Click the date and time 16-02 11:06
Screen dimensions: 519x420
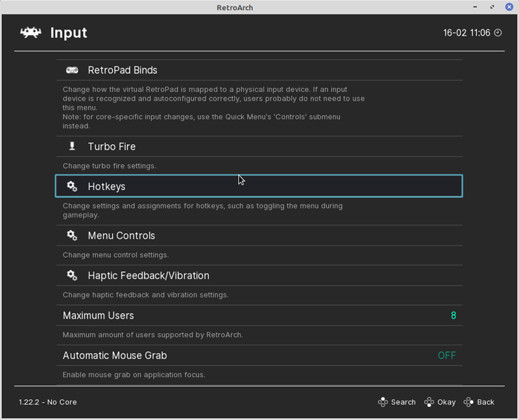pos(466,33)
